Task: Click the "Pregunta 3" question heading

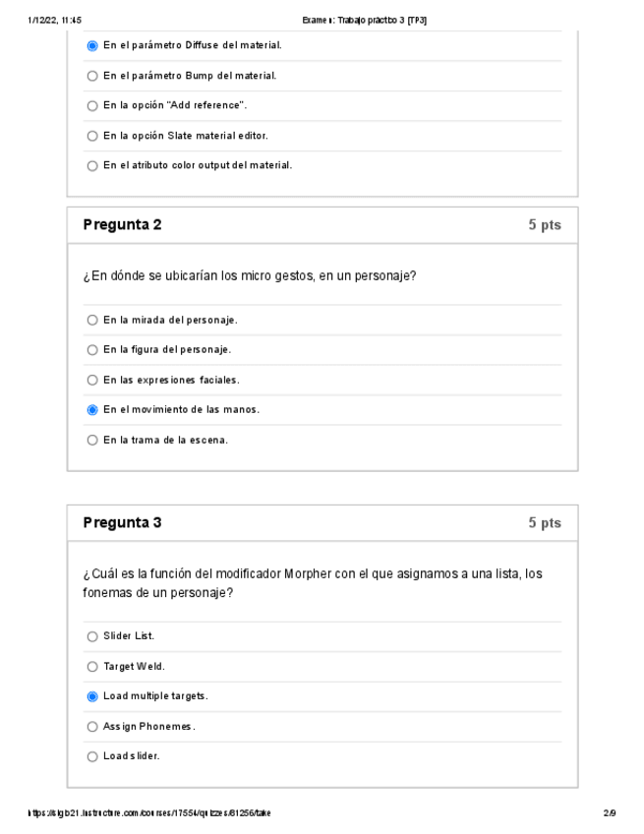Action: [123, 522]
